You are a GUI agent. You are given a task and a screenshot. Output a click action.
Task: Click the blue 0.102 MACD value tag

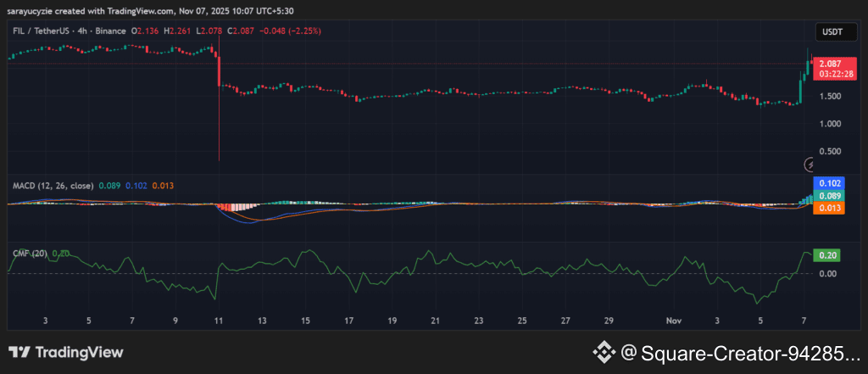click(828, 183)
